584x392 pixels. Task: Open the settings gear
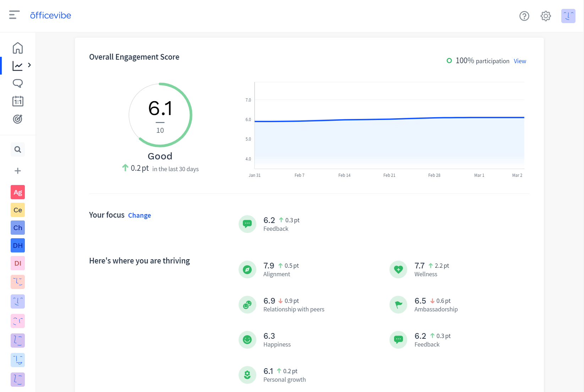click(x=546, y=16)
